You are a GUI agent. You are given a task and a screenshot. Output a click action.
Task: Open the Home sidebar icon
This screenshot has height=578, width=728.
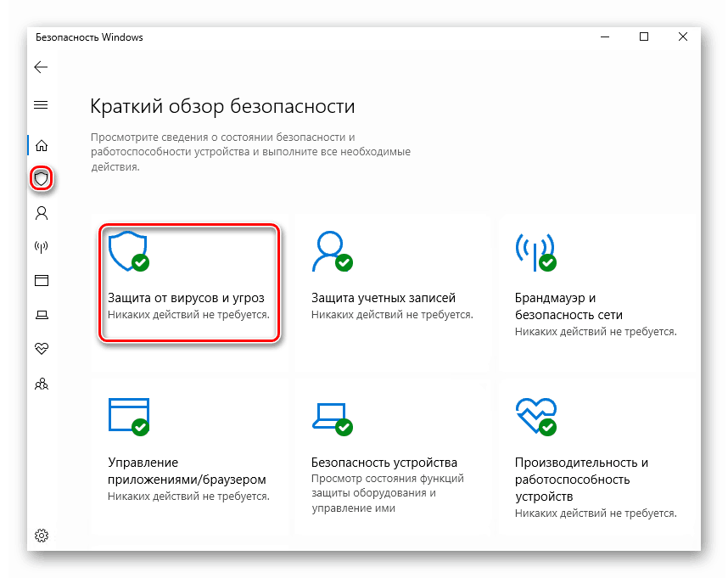(42, 146)
